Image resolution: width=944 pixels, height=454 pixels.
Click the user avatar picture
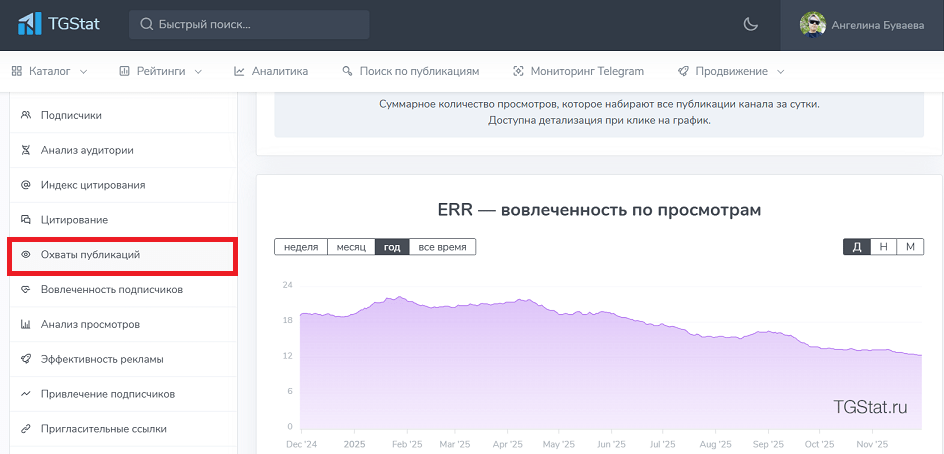(x=813, y=25)
